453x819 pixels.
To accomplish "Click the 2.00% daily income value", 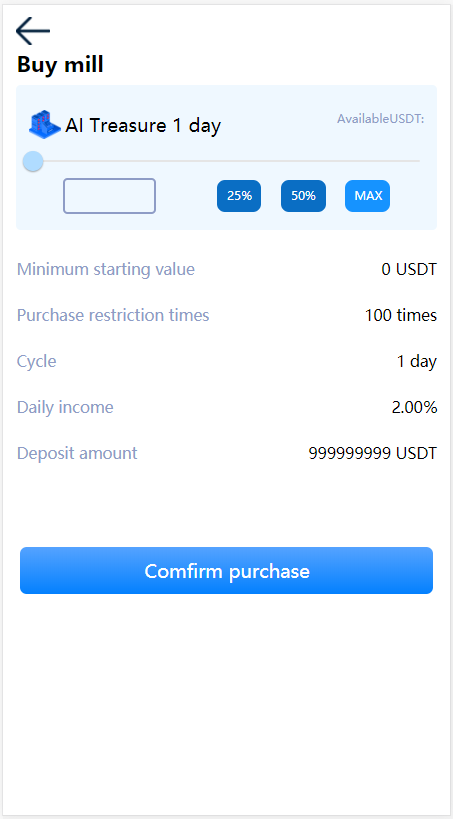I will pos(414,407).
